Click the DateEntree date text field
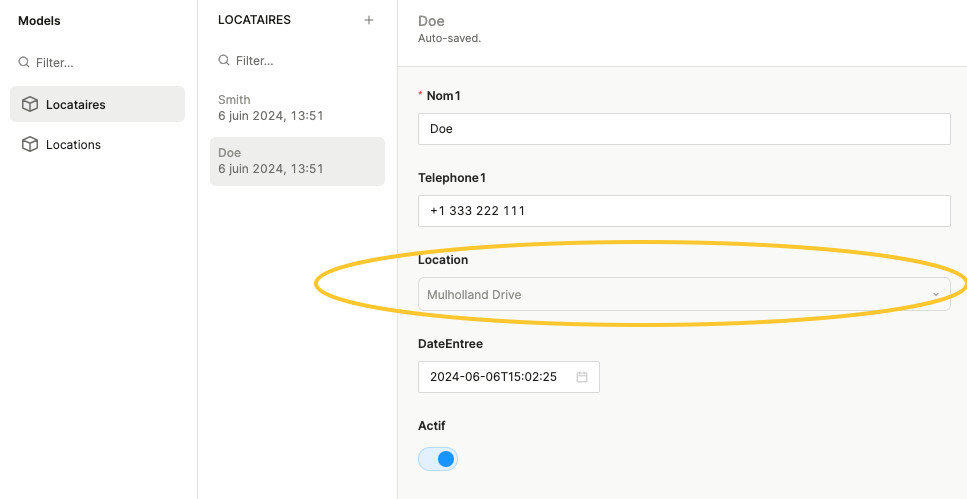The width and height of the screenshot is (967, 499). [494, 377]
